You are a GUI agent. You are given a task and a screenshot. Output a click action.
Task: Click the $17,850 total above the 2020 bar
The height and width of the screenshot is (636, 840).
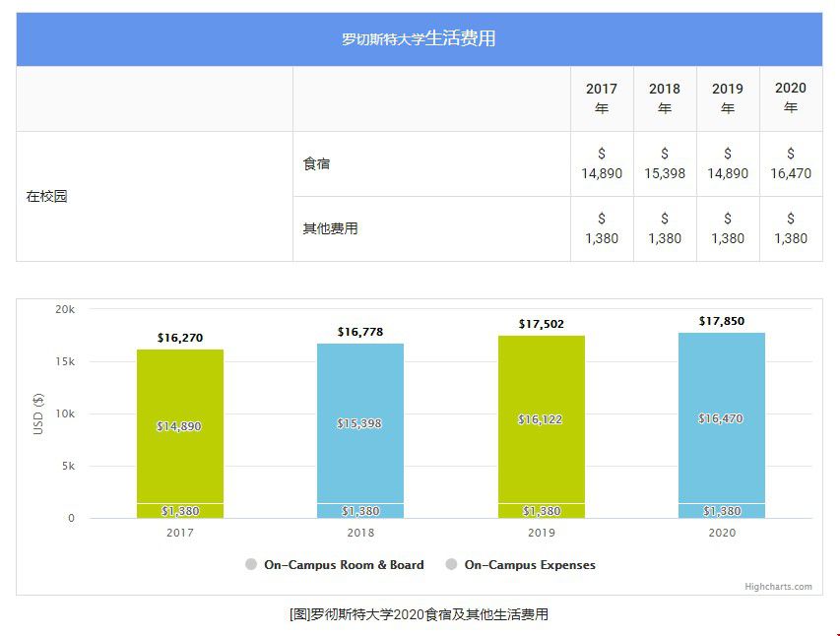[722, 321]
